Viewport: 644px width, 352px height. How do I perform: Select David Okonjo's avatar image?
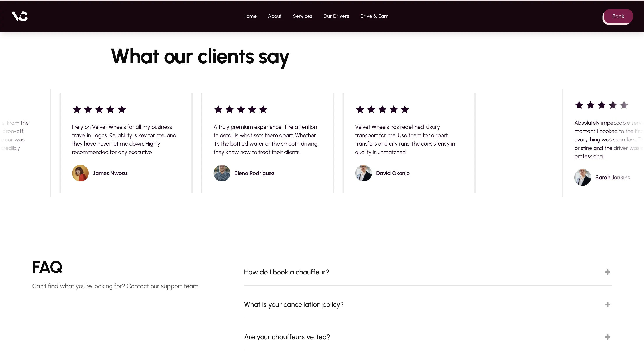coord(363,173)
